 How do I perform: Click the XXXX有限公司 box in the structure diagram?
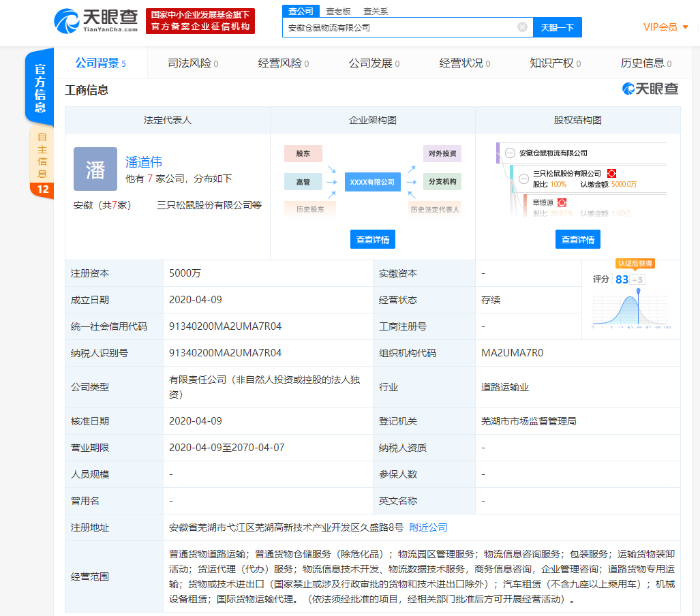(x=372, y=182)
